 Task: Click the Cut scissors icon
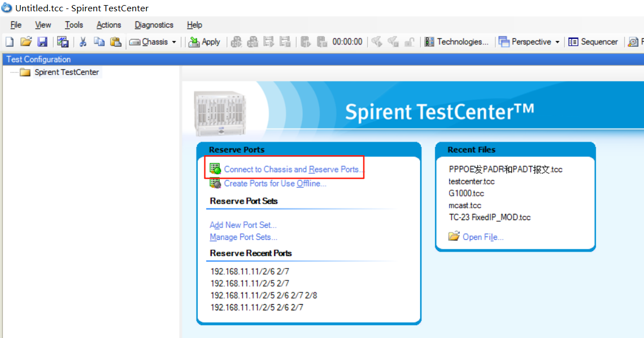tap(83, 41)
